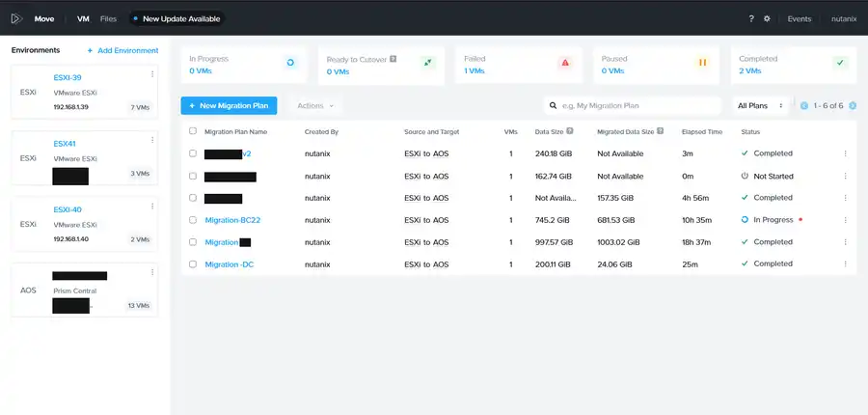Open the ESXI-39 environment link

[68, 77]
